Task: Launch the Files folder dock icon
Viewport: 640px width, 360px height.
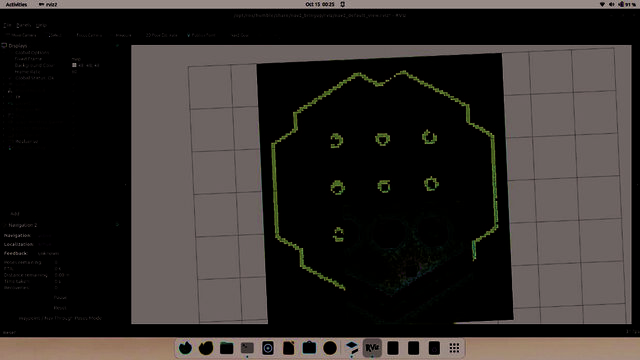Action: [x=227, y=348]
